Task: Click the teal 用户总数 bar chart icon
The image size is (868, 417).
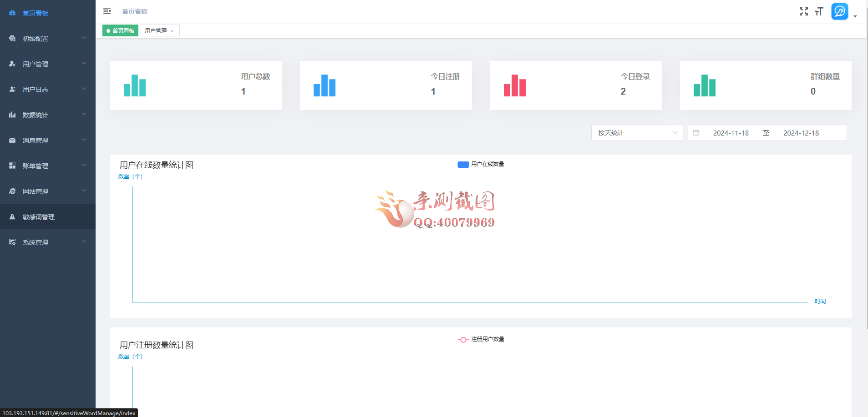Action: tap(135, 85)
